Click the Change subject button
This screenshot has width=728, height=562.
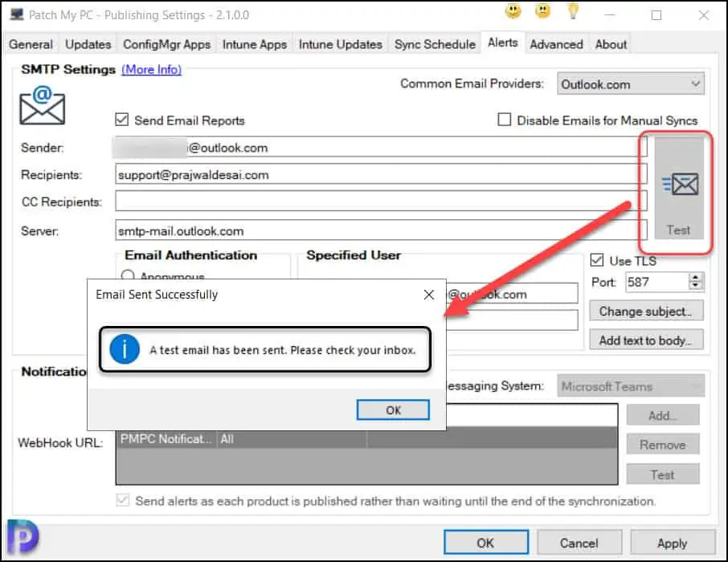tap(646, 311)
